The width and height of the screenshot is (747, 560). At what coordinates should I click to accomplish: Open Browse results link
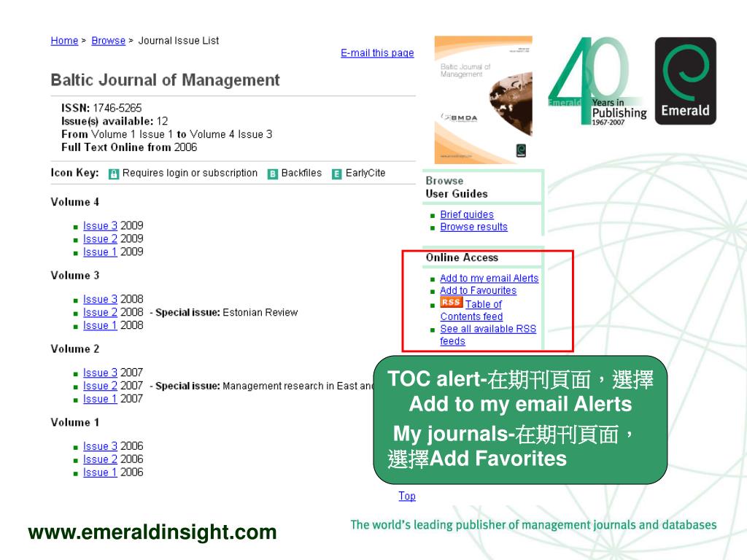tap(473, 227)
